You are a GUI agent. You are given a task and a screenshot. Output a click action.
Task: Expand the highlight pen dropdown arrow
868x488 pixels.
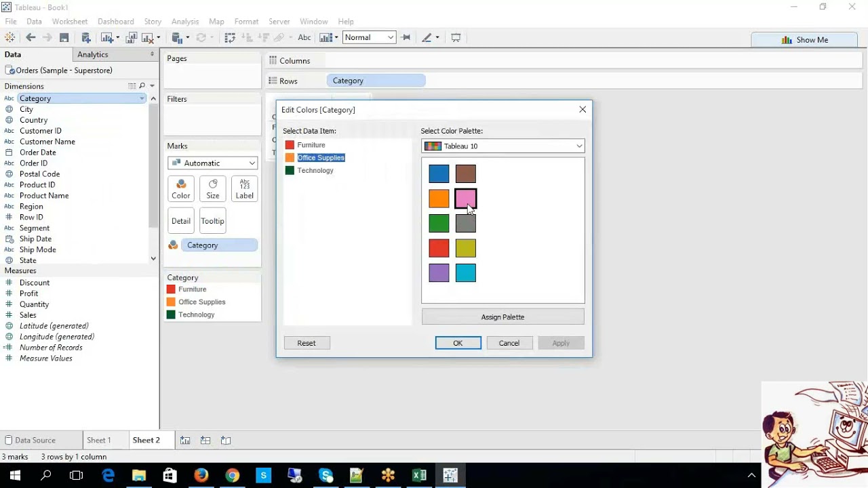coord(437,38)
